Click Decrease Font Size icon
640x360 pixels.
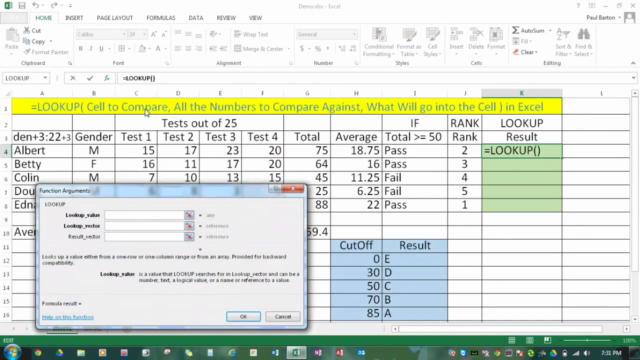click(x=164, y=35)
